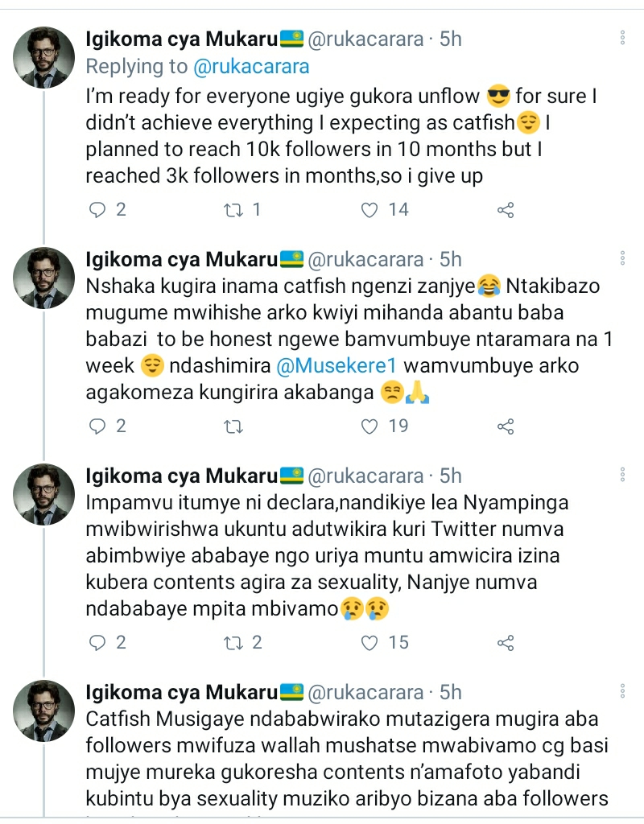Reply to the tweet with 14 likes
The height and width of the screenshot is (824, 644).
coord(97,210)
